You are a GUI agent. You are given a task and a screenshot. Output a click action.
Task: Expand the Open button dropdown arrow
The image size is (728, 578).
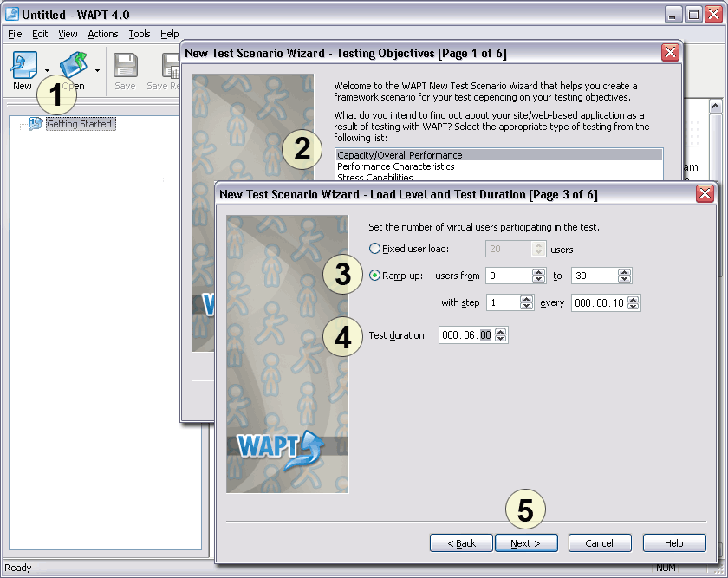click(x=97, y=70)
